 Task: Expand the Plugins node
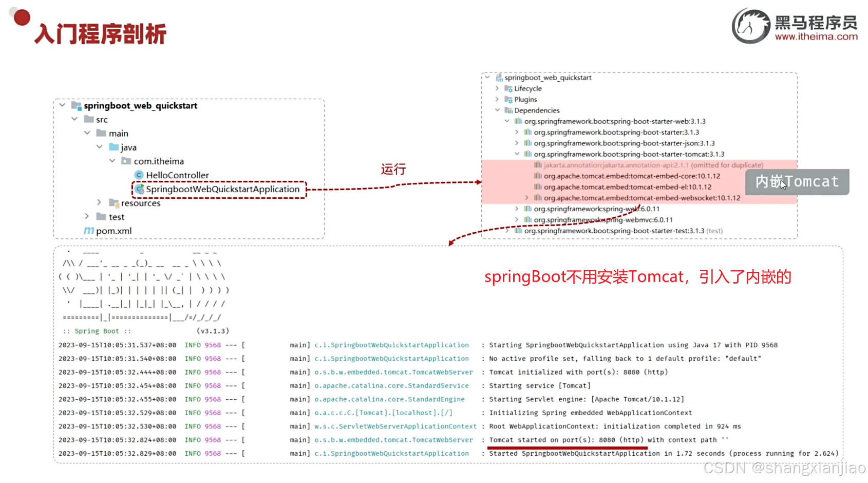pyautogui.click(x=497, y=99)
